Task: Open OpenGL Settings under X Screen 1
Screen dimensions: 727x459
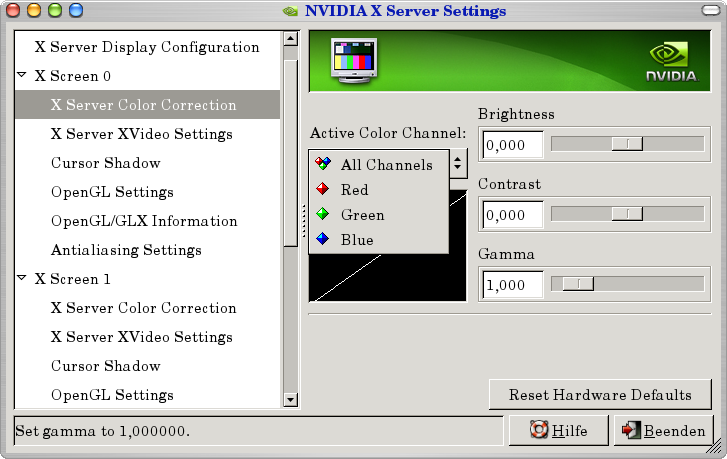Action: (x=112, y=395)
